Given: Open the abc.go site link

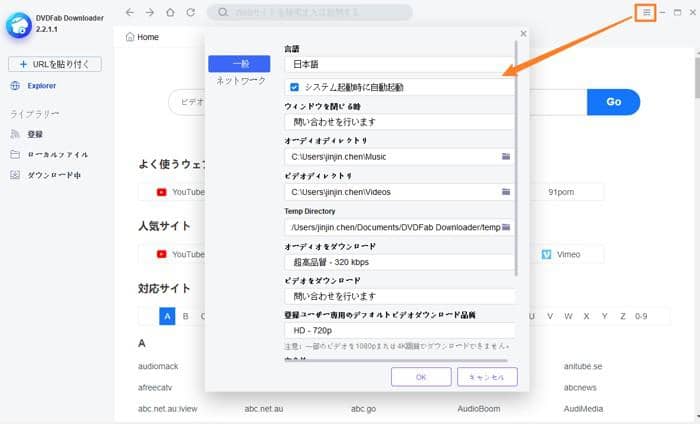Looking at the screenshot, I should coord(363,409).
